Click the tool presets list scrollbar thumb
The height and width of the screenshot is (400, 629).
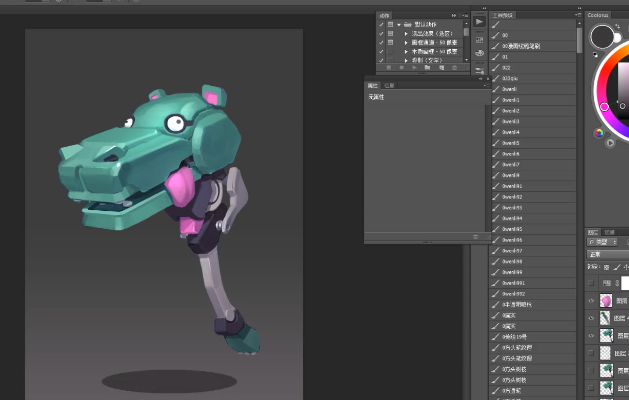(x=579, y=40)
